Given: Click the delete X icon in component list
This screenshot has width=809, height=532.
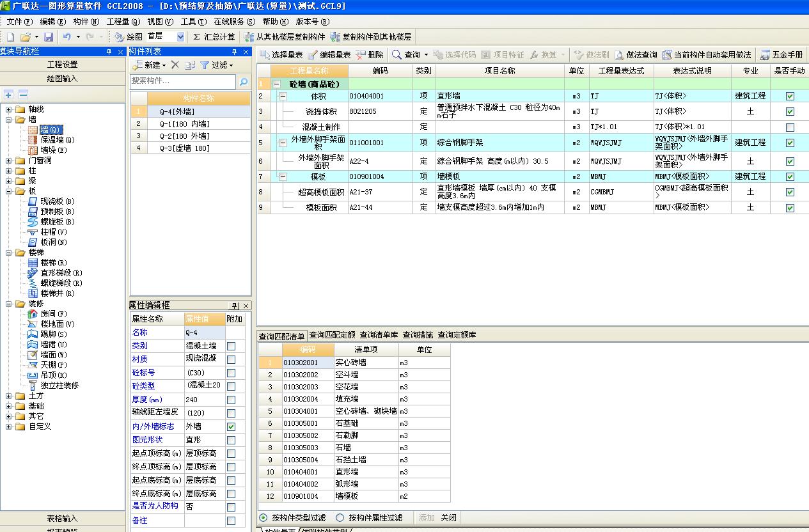Looking at the screenshot, I should coord(175,65).
